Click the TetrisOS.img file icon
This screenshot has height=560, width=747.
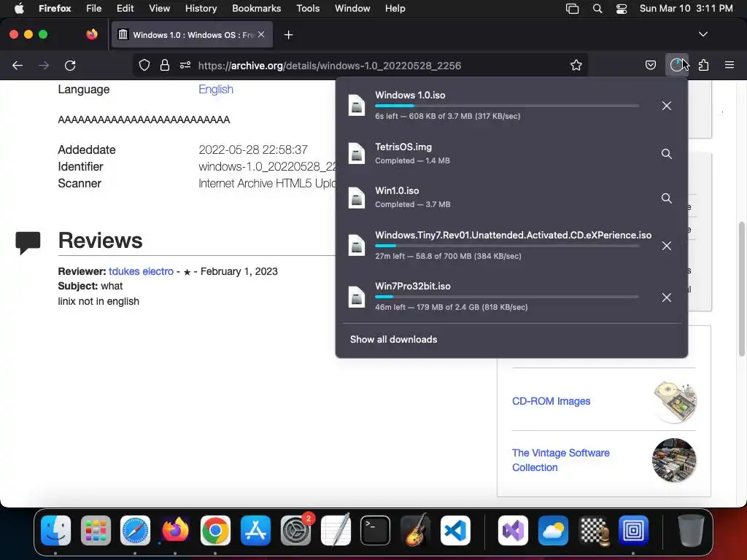(356, 154)
